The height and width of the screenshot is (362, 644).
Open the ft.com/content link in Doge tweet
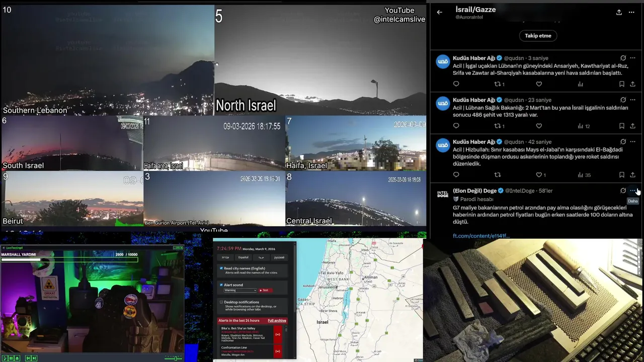[481, 236]
